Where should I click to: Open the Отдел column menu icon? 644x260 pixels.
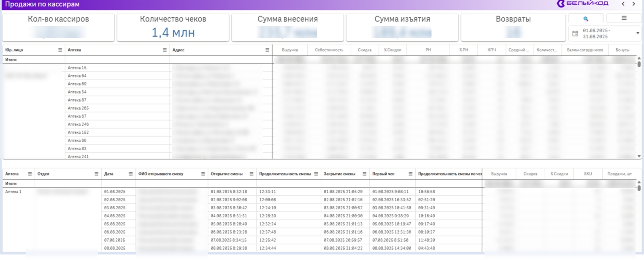(x=97, y=174)
